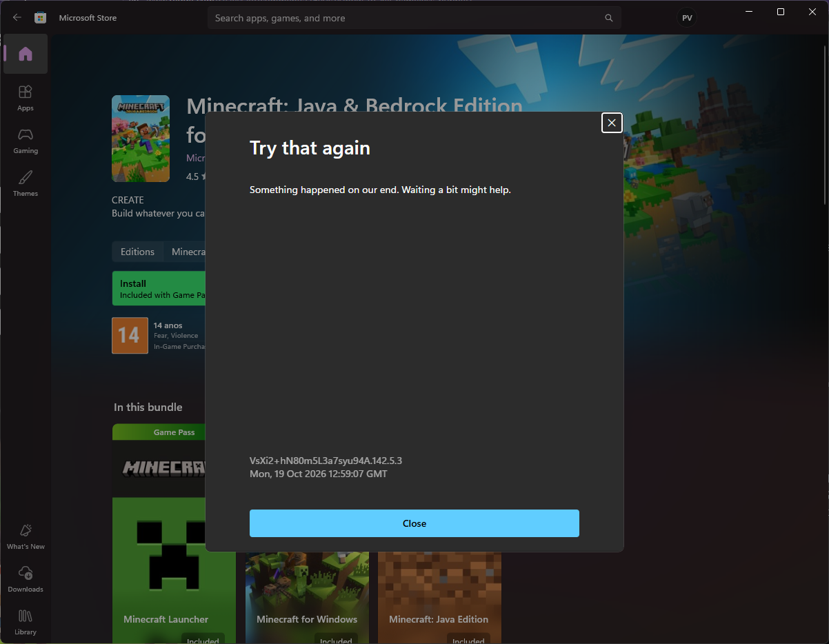Click the 'Try that again' heading

(x=310, y=148)
